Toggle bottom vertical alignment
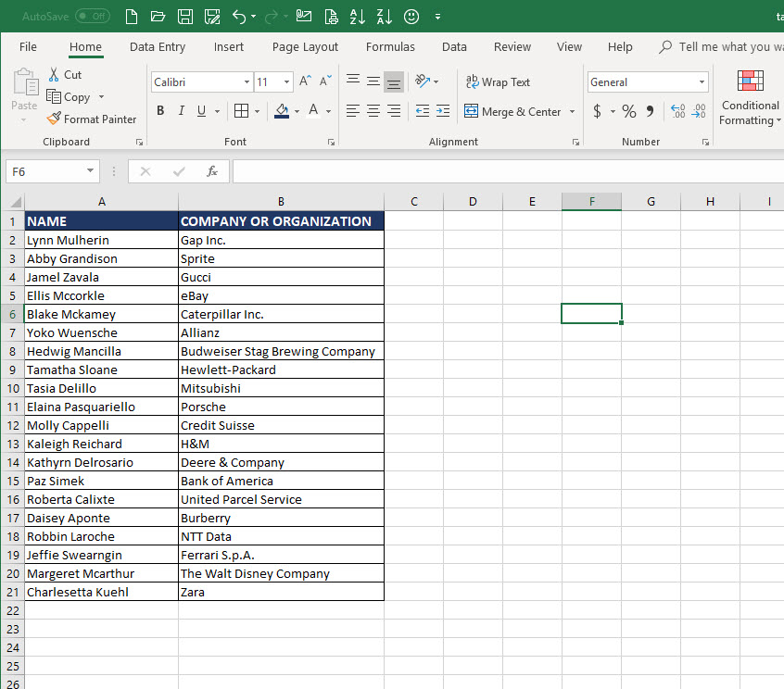 click(394, 81)
